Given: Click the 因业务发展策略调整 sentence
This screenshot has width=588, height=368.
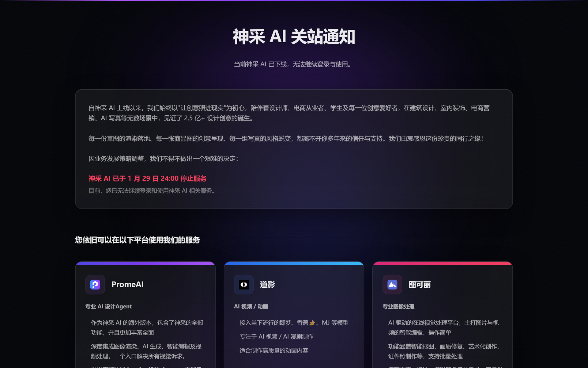Looking at the screenshot, I should click(164, 159).
